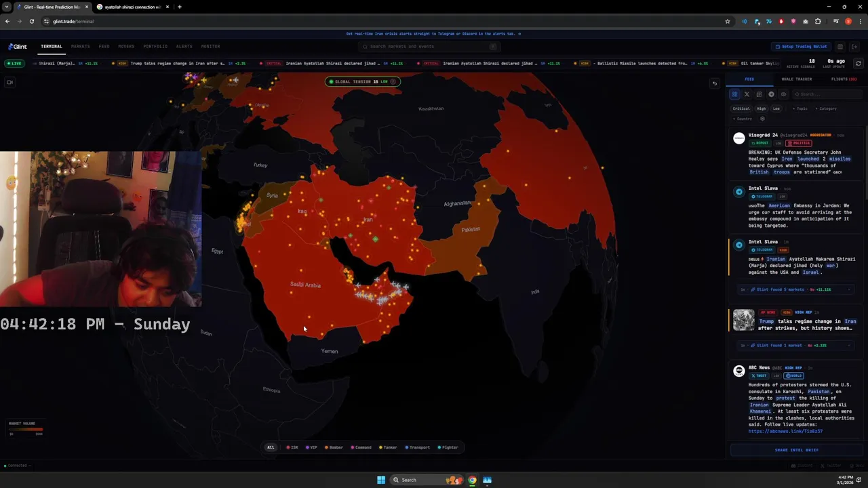868x488 pixels.
Task: Click the eye watch filter icon
Action: click(x=783, y=94)
